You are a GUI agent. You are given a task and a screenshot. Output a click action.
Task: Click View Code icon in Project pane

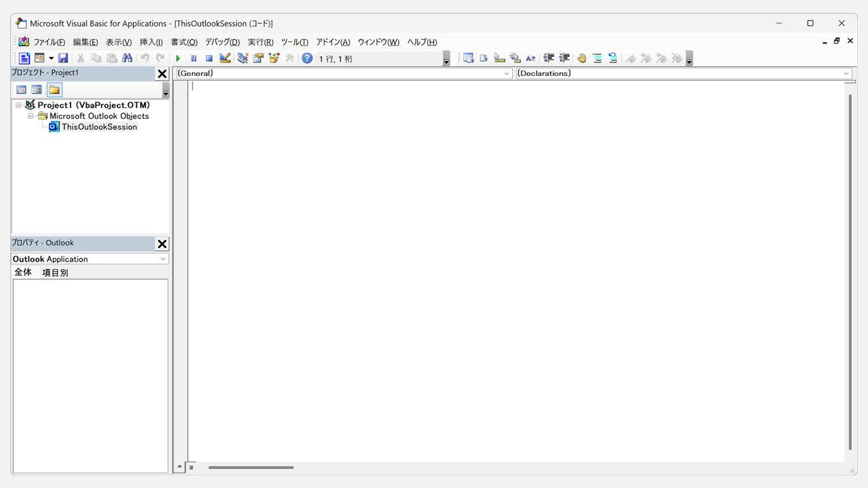click(x=21, y=89)
